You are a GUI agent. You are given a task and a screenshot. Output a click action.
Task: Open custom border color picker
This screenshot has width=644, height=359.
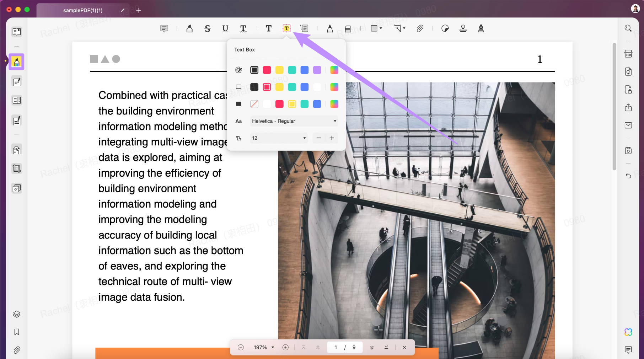click(334, 87)
